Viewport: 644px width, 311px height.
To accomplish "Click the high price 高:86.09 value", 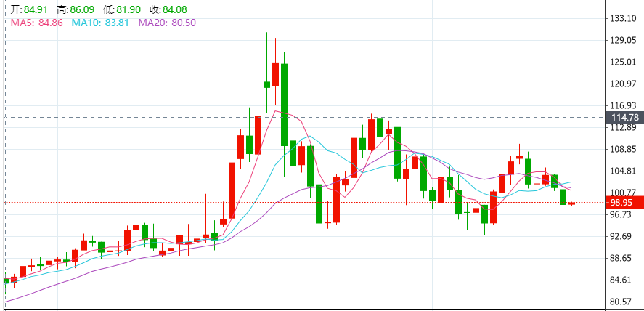I will point(76,9).
